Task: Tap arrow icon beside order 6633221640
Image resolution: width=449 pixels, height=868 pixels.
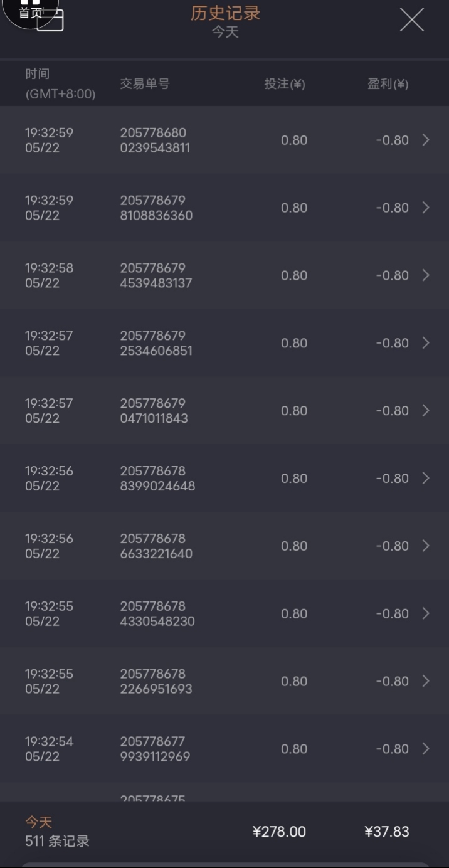Action: (x=426, y=546)
